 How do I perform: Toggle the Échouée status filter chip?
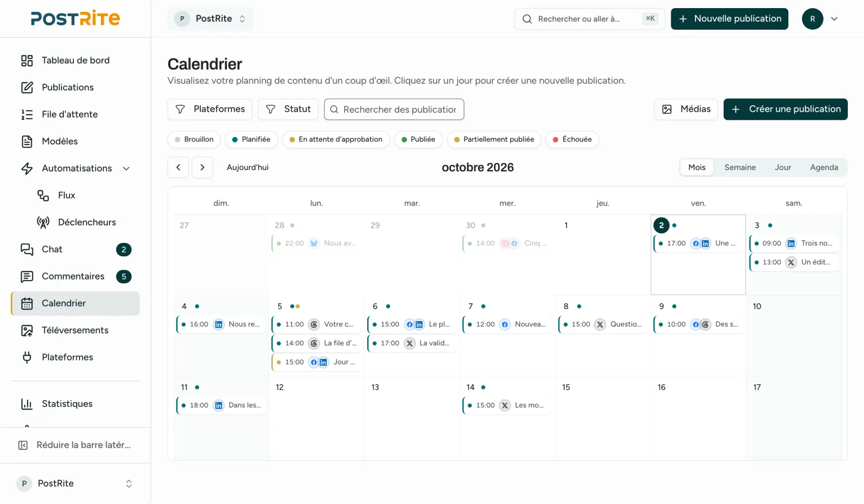(x=572, y=139)
